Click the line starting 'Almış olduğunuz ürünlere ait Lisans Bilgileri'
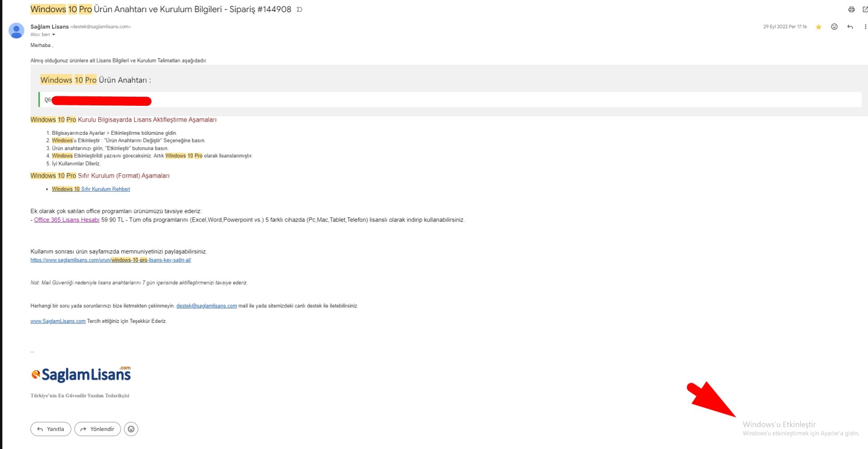The image size is (868, 449). click(x=119, y=61)
